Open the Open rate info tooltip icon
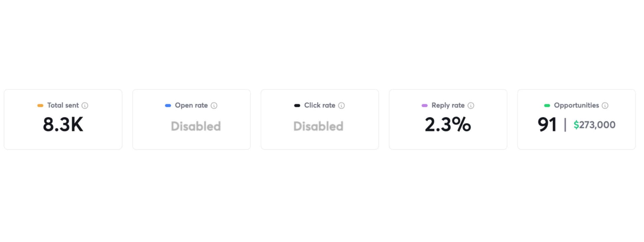This screenshot has width=644, height=242. click(214, 105)
